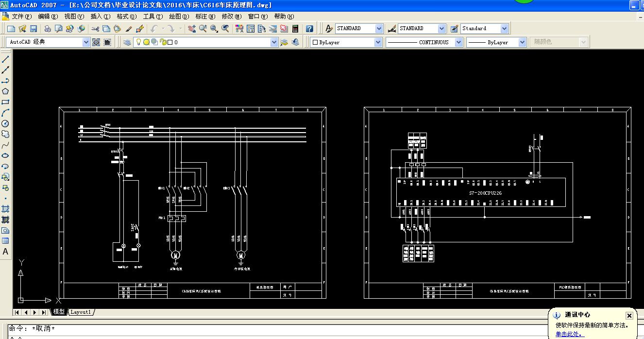
Task: Activate the Pan realtime hand tool
Action: pos(191,29)
